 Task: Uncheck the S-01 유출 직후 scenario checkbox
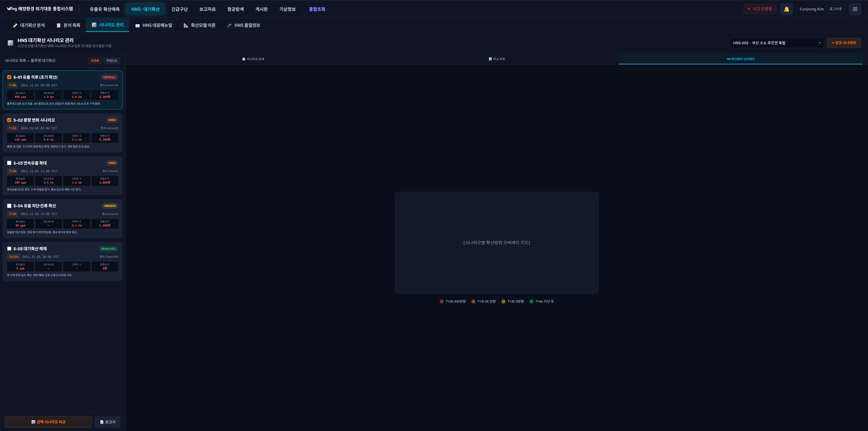tap(9, 77)
